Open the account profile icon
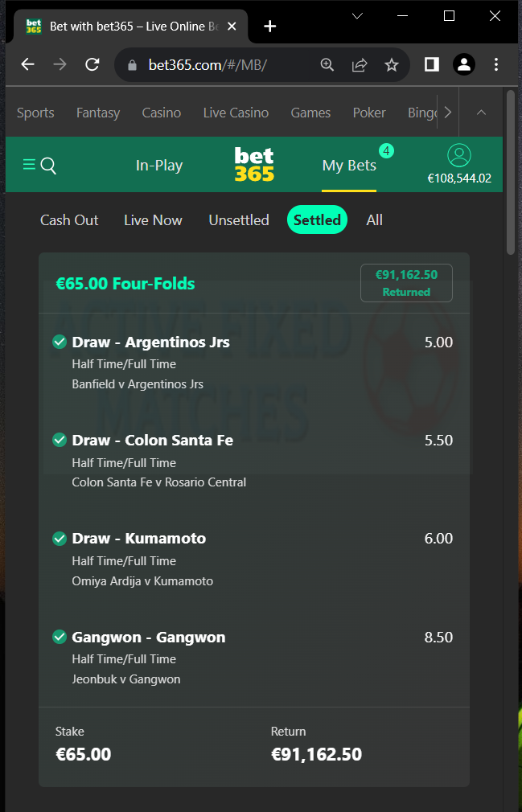This screenshot has height=812, width=522. pos(458,155)
